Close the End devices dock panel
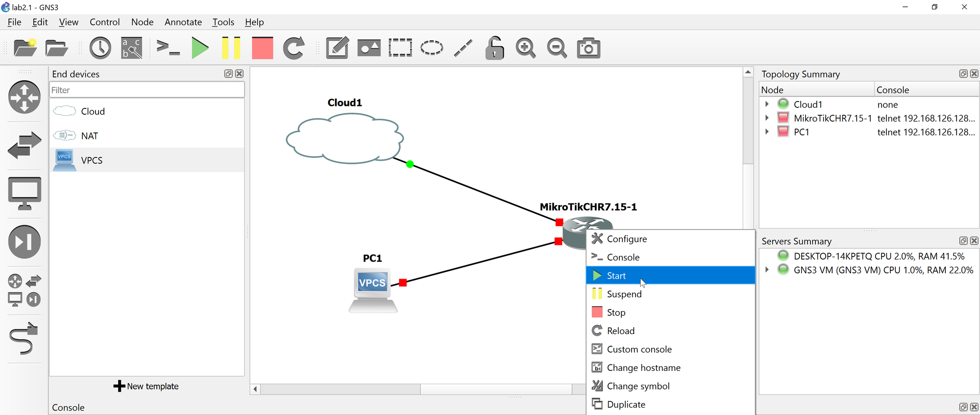 click(x=239, y=74)
